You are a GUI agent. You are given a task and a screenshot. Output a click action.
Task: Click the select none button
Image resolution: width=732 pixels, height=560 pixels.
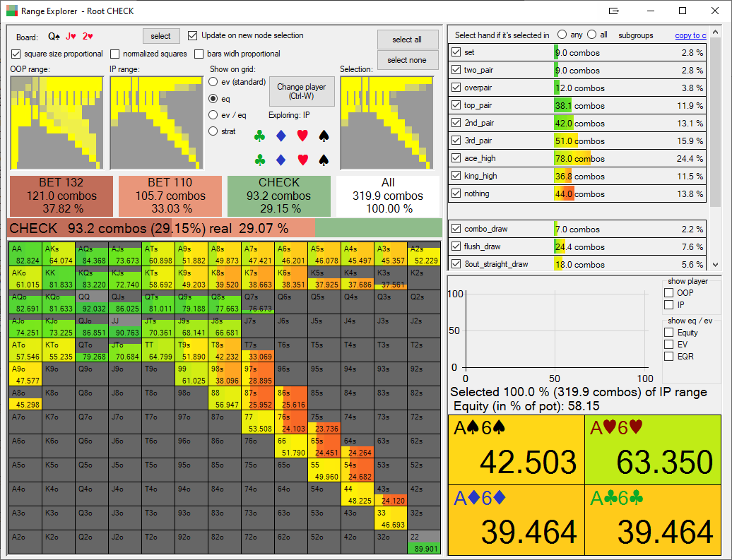(407, 60)
